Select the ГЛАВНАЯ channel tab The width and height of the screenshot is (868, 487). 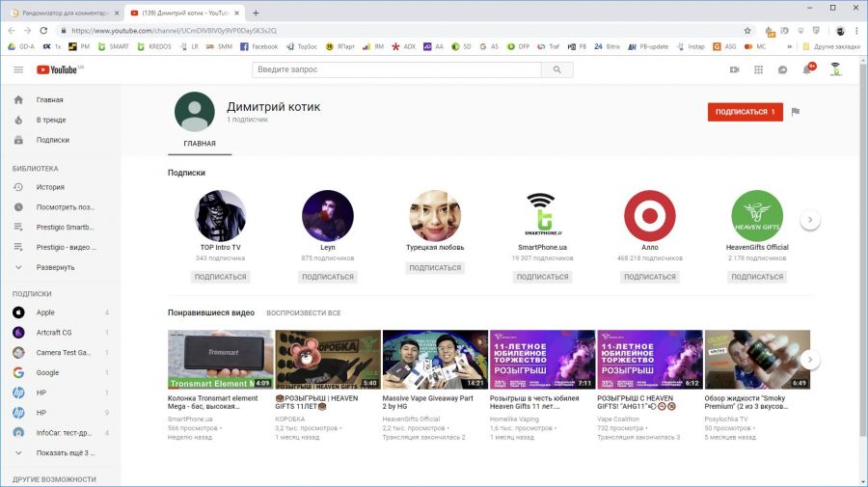(200, 144)
